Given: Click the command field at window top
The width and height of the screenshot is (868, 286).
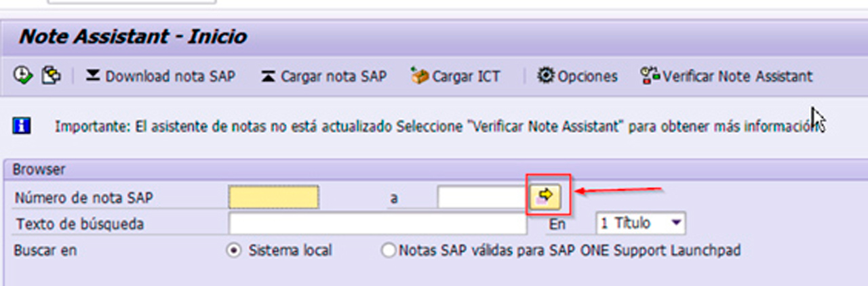Looking at the screenshot, I should [x=132, y=2].
